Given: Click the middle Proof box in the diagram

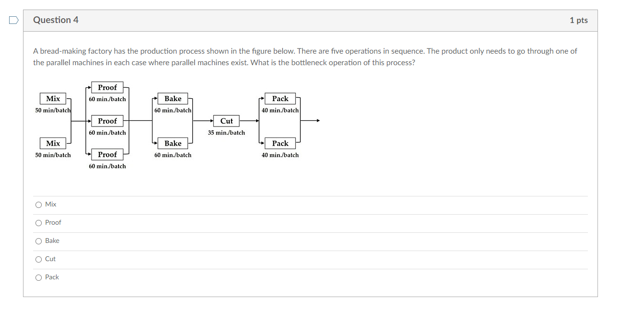Looking at the screenshot, I should tap(107, 121).
